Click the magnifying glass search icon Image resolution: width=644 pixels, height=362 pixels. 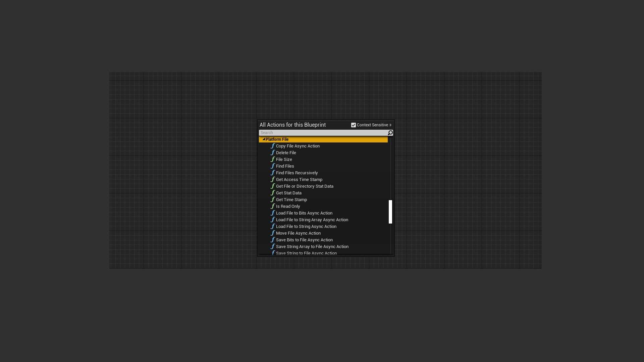click(390, 132)
